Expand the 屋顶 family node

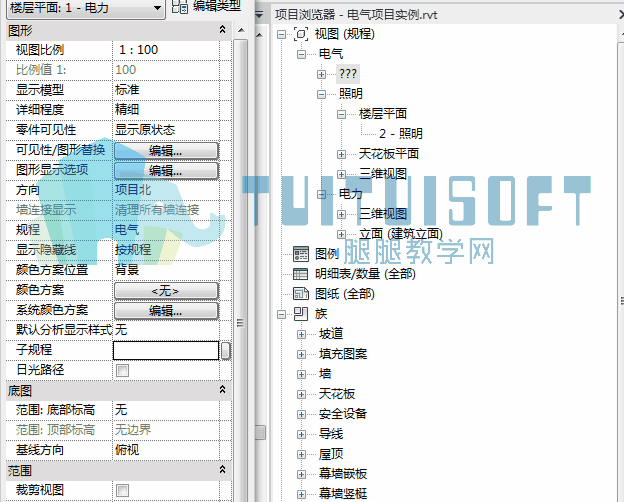[301, 454]
